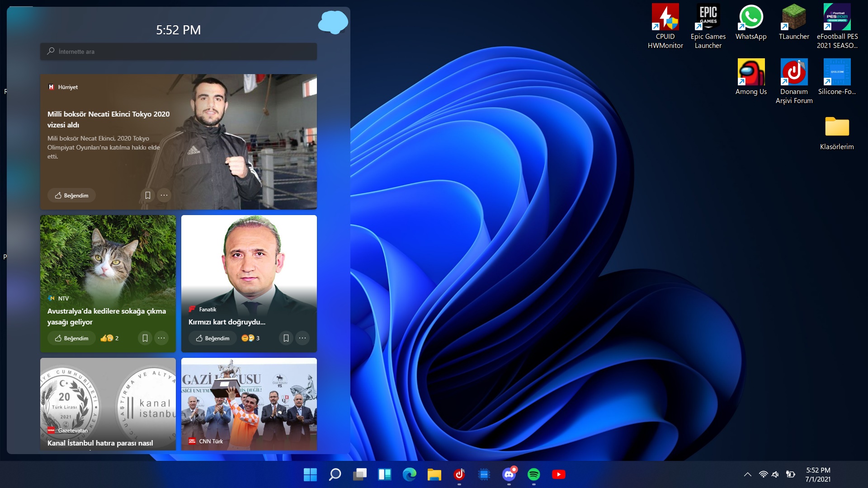868x488 pixels.
Task: Open the Wi-Fi network tray icon
Action: (763, 474)
